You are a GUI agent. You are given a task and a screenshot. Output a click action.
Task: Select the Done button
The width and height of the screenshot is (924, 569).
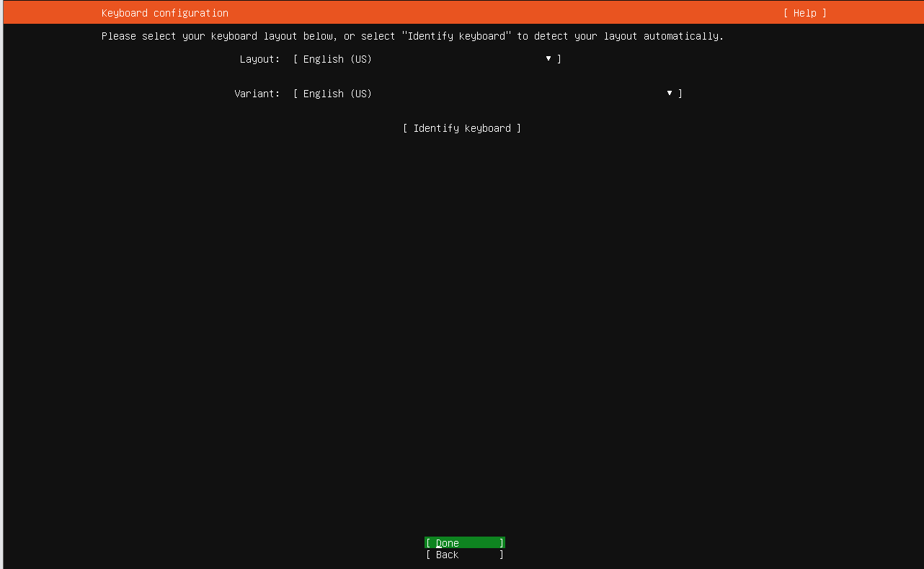click(x=465, y=543)
